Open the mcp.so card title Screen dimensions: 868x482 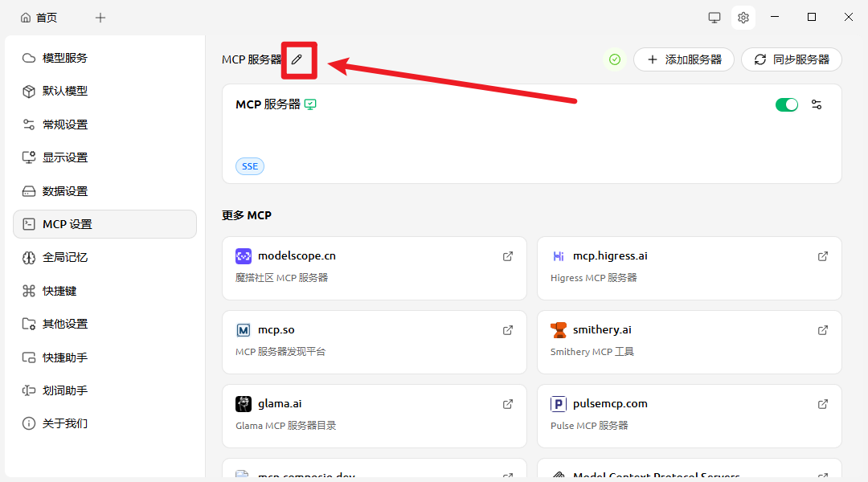pos(276,330)
